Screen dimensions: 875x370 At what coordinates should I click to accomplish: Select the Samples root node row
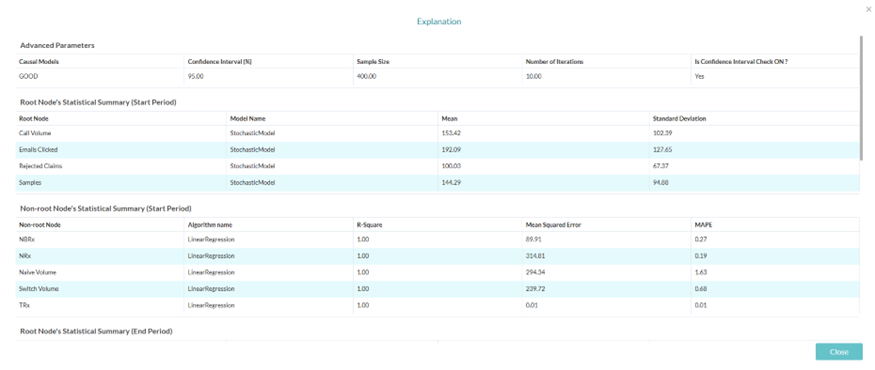pyautogui.click(x=438, y=182)
